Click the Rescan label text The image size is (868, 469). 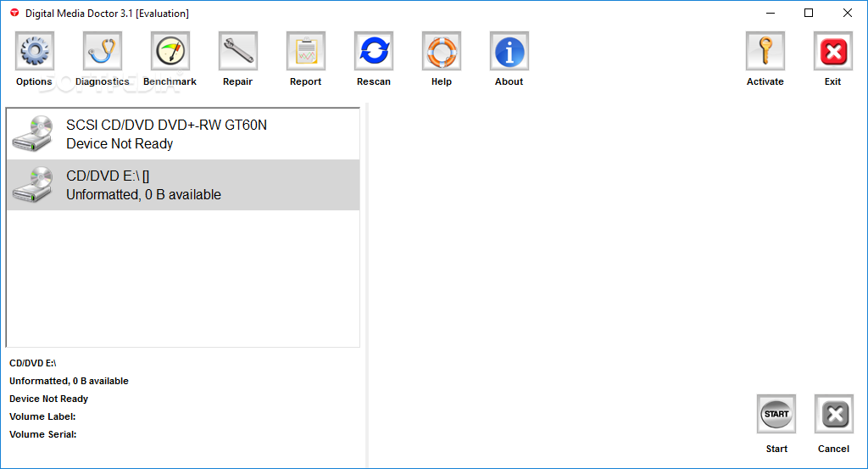click(374, 81)
